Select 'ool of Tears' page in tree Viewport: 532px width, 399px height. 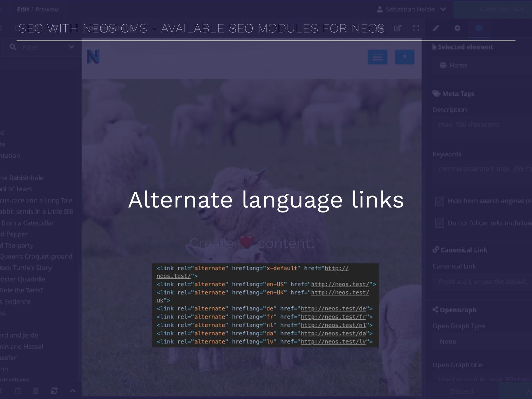click(16, 189)
